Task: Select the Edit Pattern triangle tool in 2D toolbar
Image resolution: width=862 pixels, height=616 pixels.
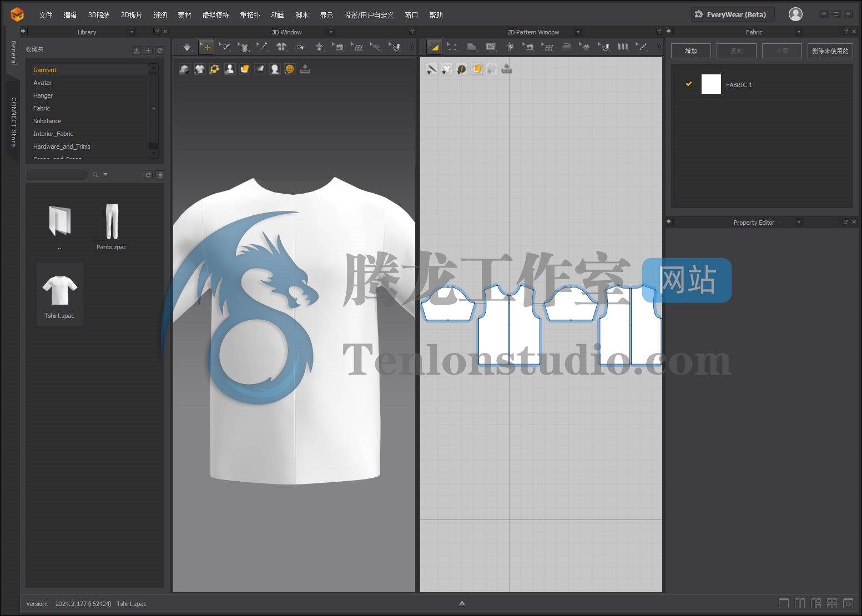Action: [x=434, y=47]
